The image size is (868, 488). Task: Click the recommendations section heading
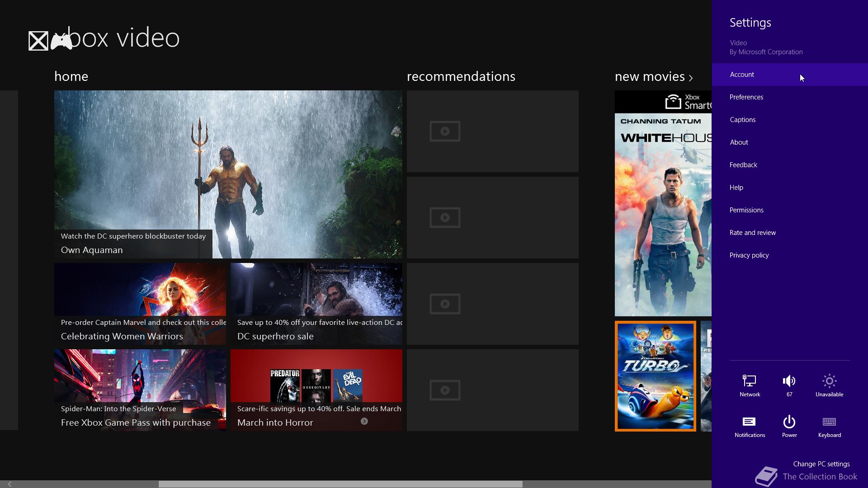(461, 76)
